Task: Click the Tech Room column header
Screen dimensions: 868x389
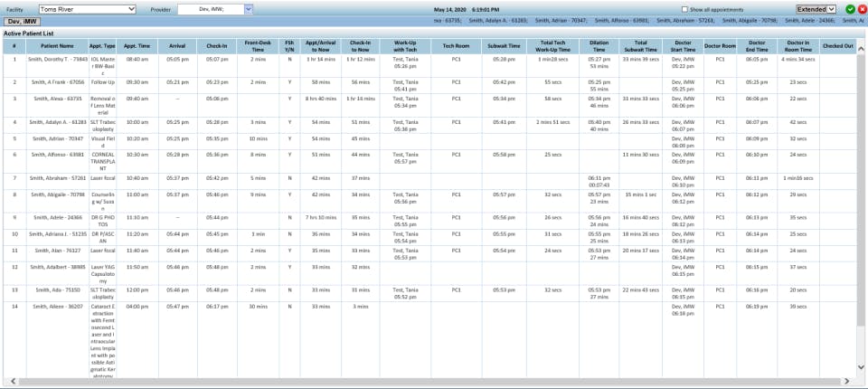Action: pos(456,46)
